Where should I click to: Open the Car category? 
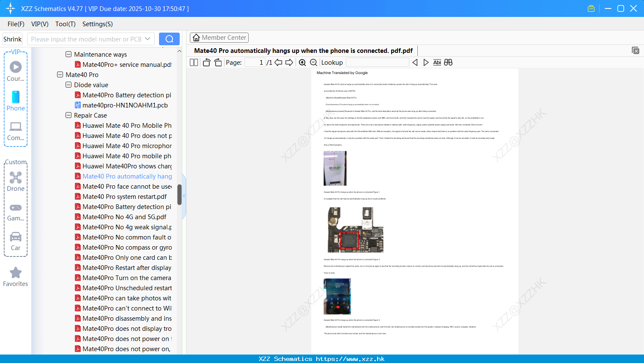point(16,241)
